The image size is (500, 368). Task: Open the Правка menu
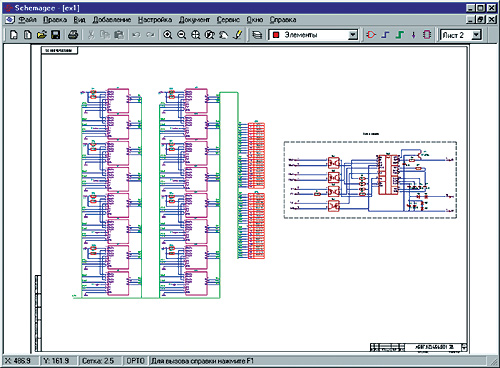(55, 20)
